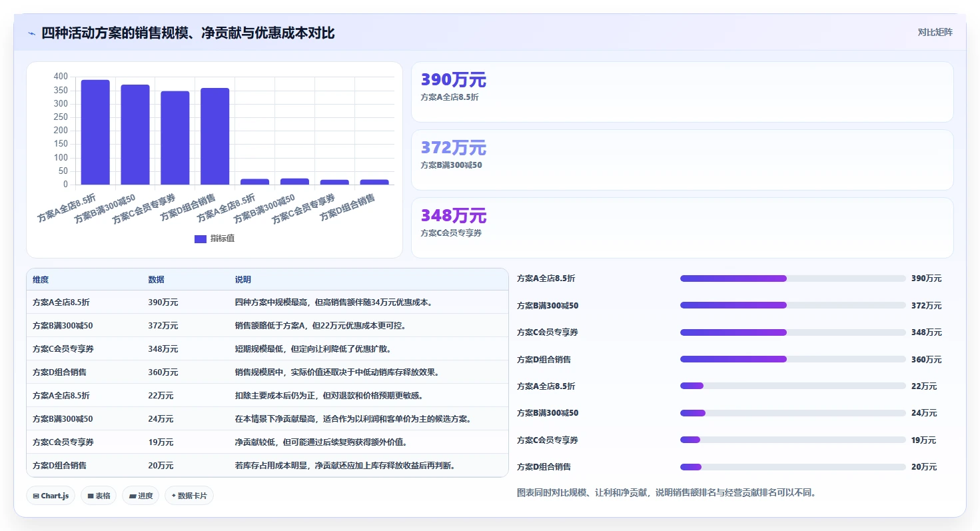Click the 维度 column header
The image size is (980, 531).
41,280
